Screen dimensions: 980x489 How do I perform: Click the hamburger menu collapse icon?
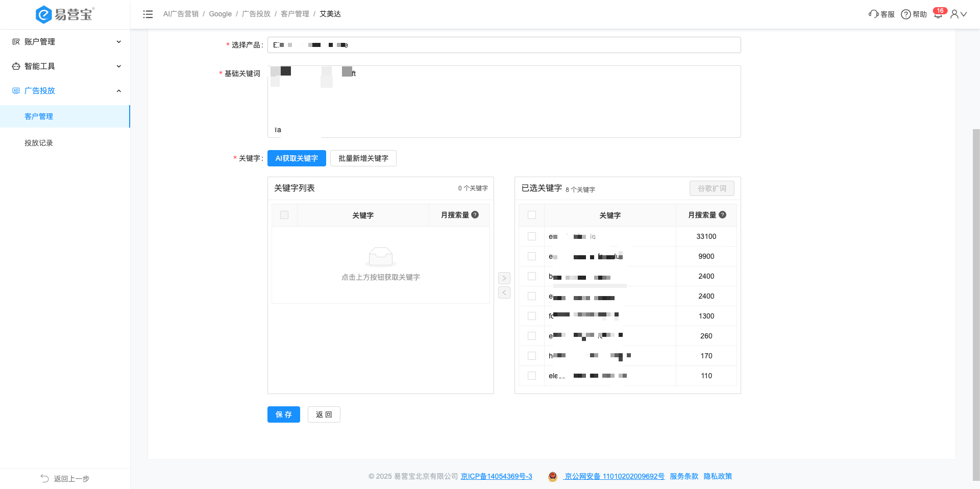point(148,14)
